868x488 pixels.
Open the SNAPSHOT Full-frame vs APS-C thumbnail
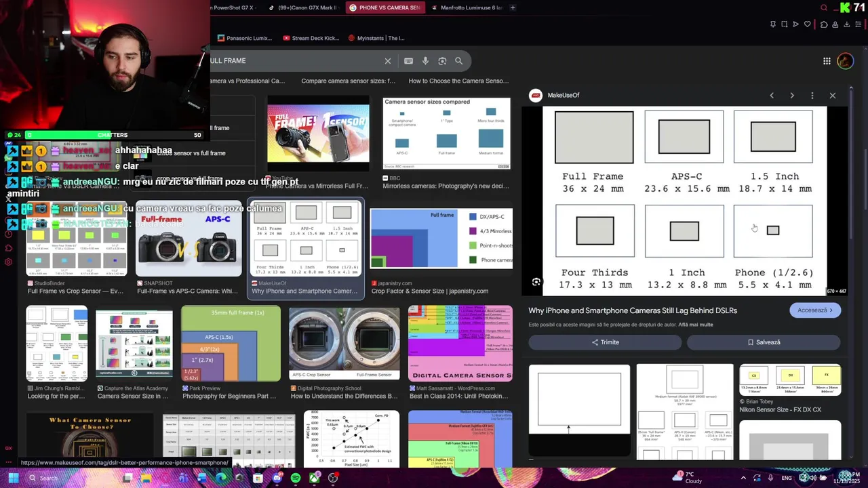(x=189, y=238)
